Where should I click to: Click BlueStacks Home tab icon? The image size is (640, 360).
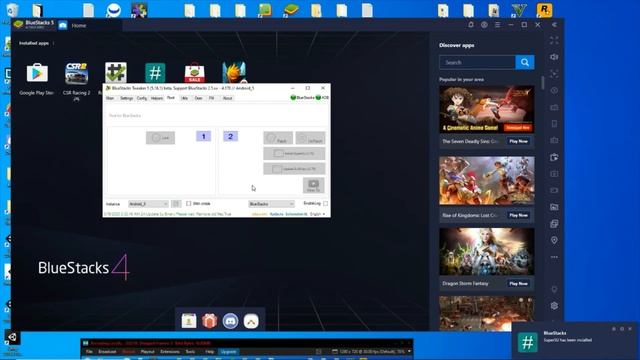(62, 25)
